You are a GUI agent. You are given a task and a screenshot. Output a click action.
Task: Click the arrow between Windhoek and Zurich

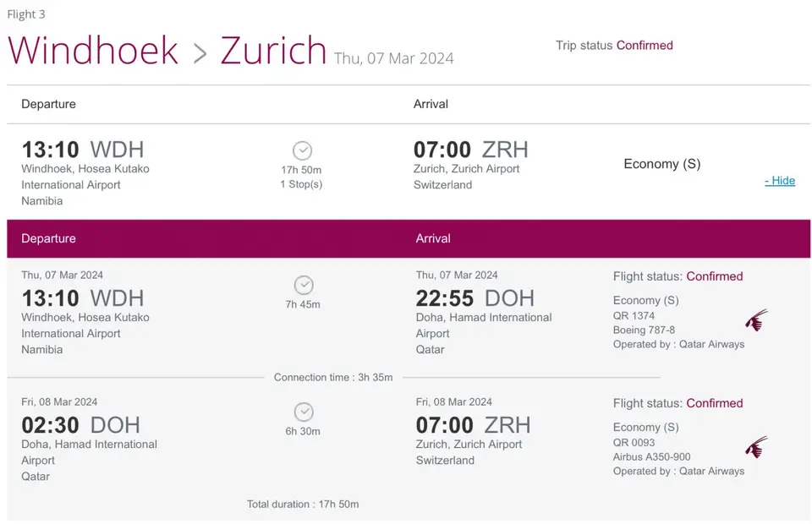(200, 53)
